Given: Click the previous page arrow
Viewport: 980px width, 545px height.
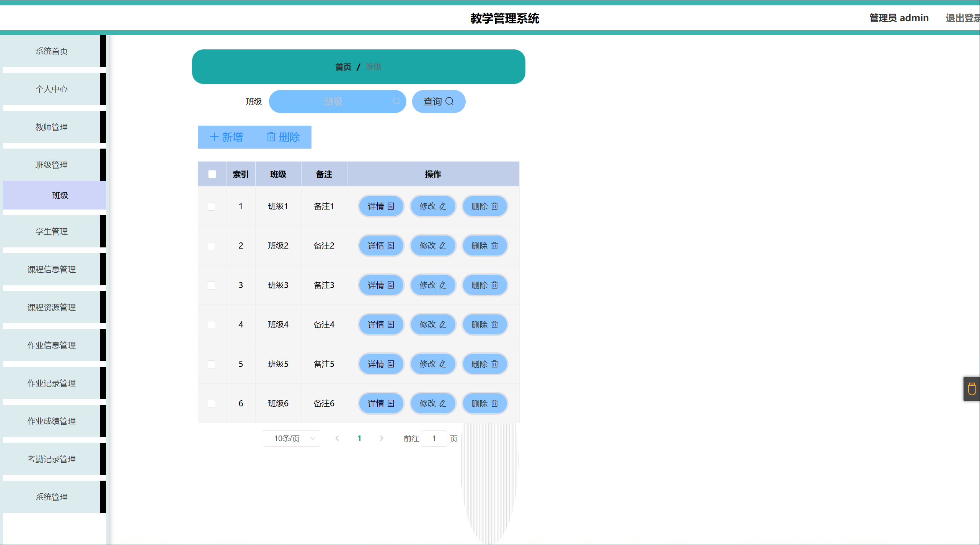Looking at the screenshot, I should point(337,439).
